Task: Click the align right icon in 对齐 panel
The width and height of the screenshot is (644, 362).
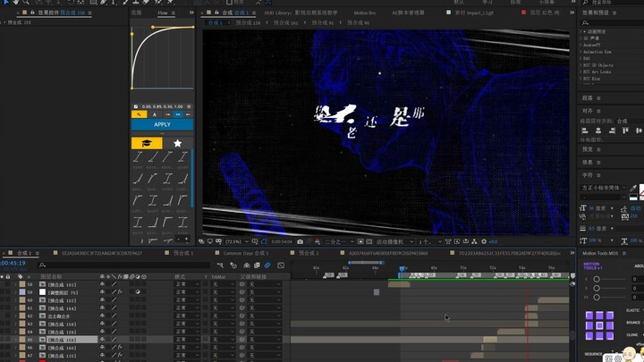Action: click(x=612, y=130)
